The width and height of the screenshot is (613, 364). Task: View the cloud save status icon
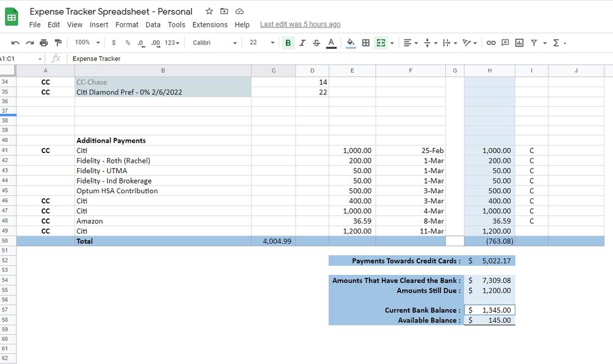pyautogui.click(x=239, y=12)
